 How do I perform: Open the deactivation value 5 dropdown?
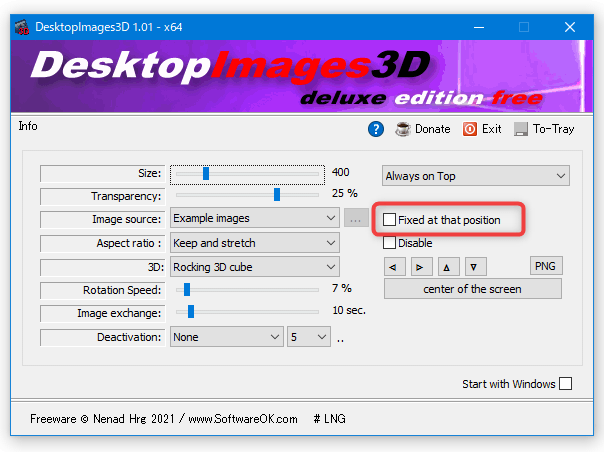click(x=309, y=337)
